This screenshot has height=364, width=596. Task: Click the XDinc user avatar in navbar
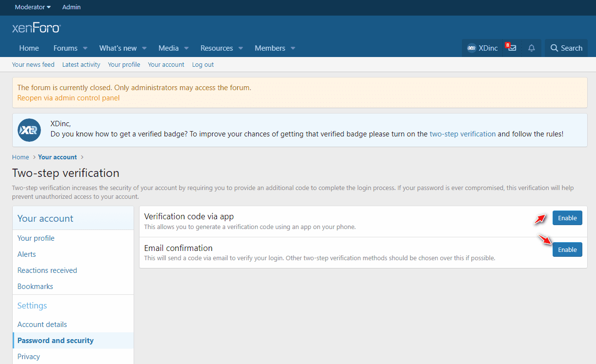(472, 48)
